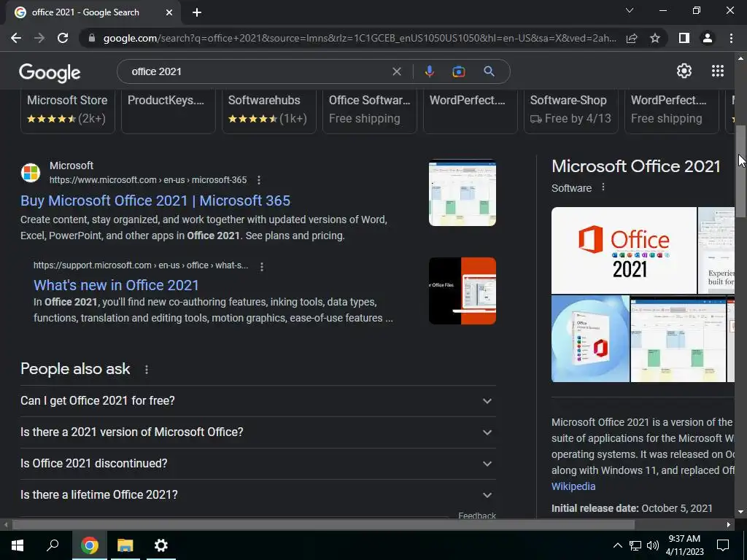This screenshot has width=747, height=560.
Task: Click the URL address bar
Action: pyautogui.click(x=360, y=38)
